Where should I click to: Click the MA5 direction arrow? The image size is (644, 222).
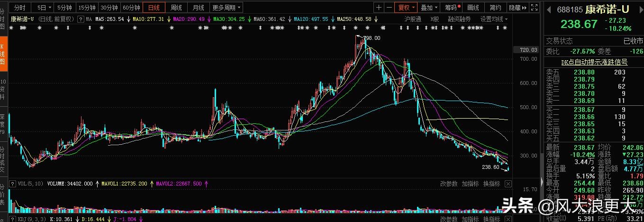tap(128, 19)
